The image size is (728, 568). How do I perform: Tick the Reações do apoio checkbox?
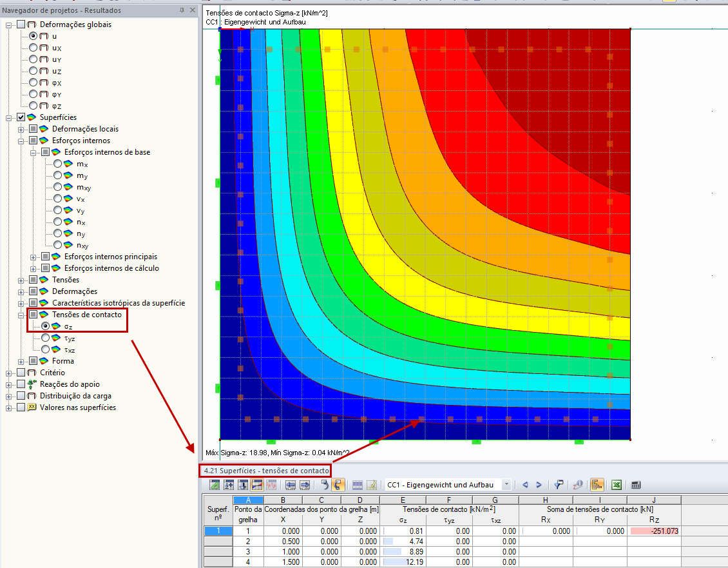click(21, 384)
